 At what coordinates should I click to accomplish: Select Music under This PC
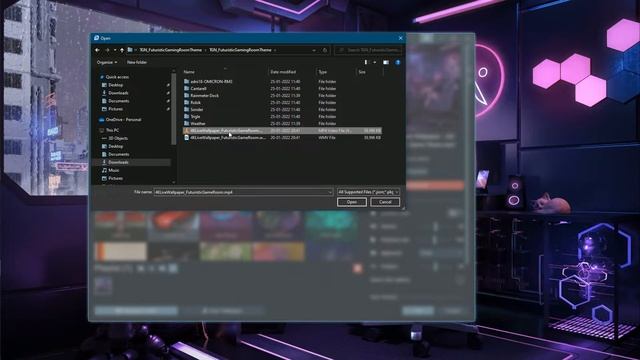pos(113,170)
